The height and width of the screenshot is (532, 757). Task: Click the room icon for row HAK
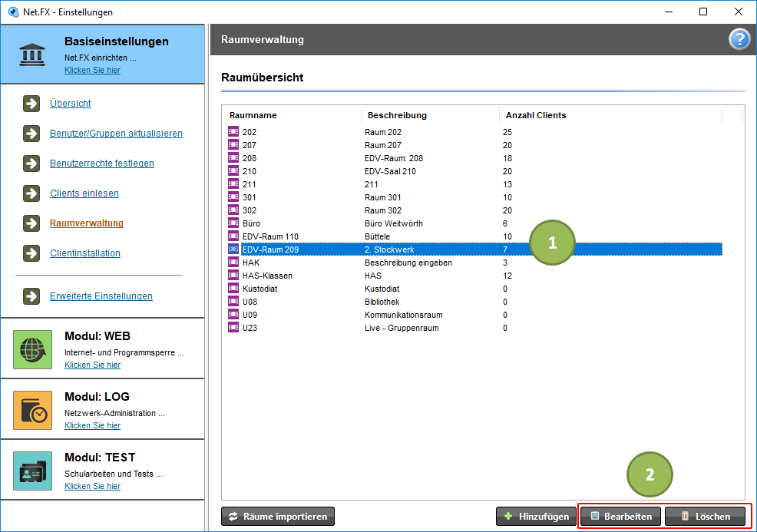[x=233, y=262]
